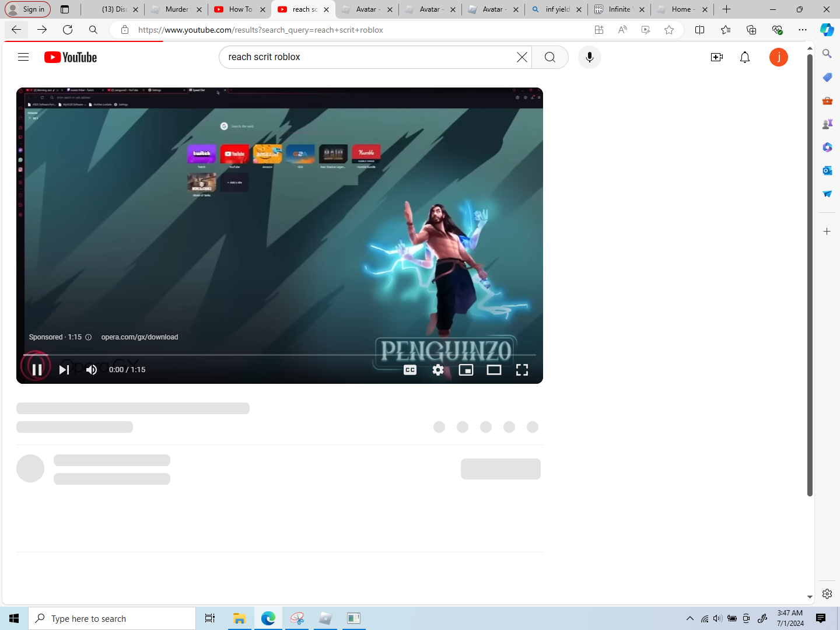840x630 pixels.
Task: Click the Type here to search box
Action: [x=112, y=618]
